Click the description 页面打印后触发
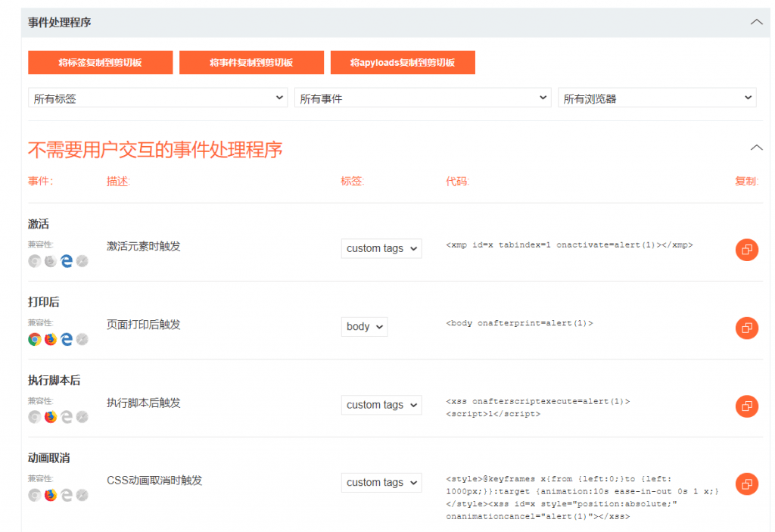This screenshot has height=532, width=775. point(144,325)
